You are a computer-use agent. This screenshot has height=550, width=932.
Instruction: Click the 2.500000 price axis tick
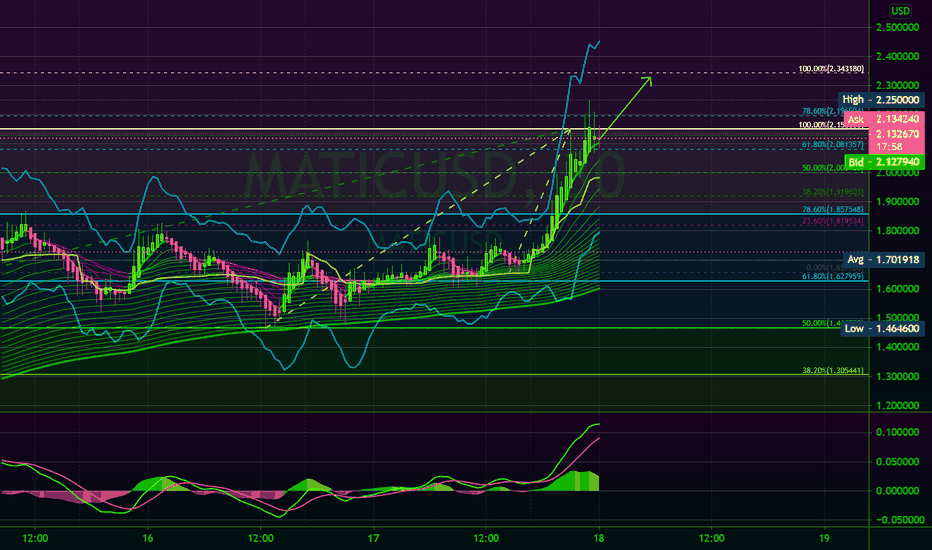coord(898,27)
